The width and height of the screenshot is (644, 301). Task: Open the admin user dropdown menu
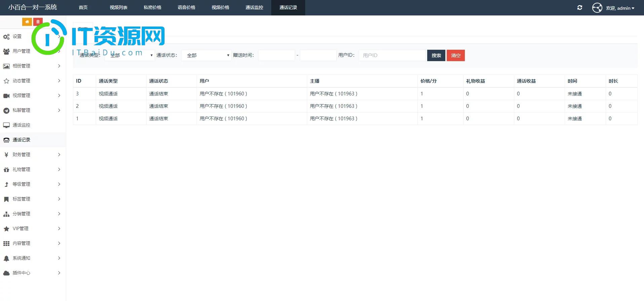(620, 8)
